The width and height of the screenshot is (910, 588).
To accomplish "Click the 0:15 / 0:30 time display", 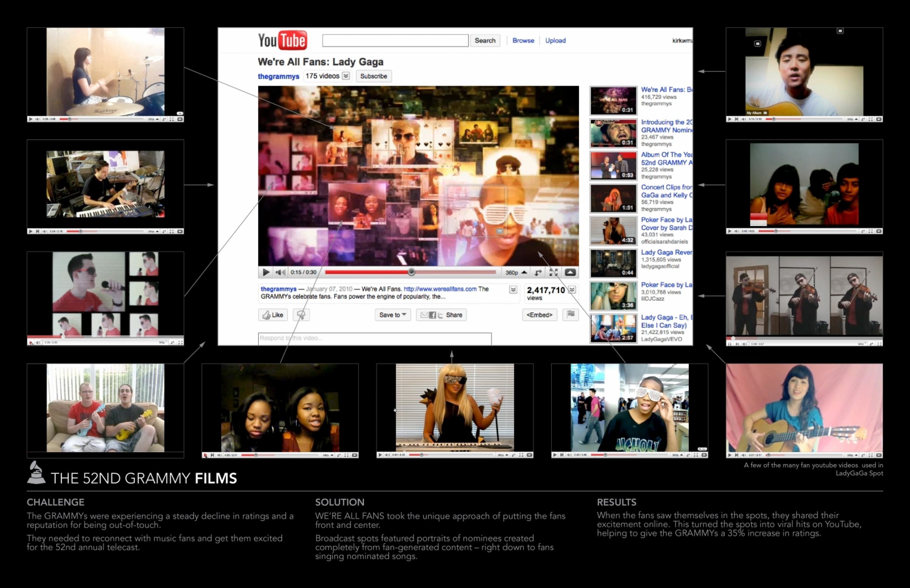I will click(303, 272).
